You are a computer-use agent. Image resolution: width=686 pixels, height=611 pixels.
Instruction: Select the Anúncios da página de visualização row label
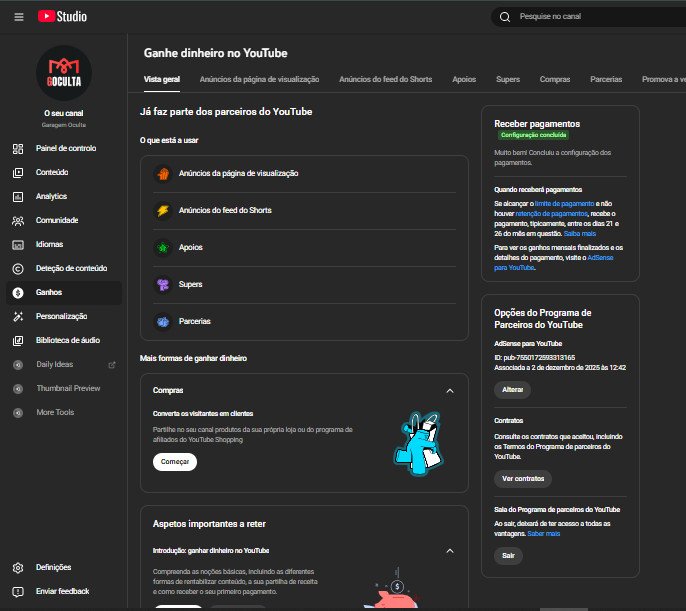pyautogui.click(x=238, y=174)
